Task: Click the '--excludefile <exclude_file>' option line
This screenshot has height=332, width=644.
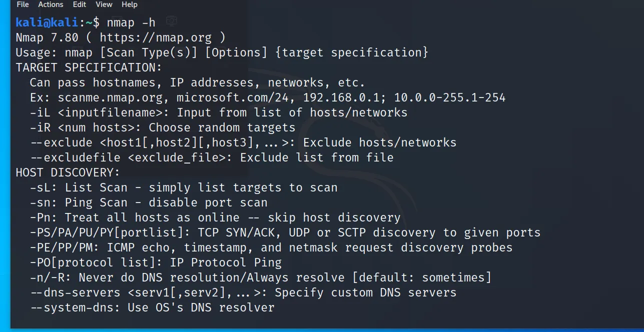Action: click(x=211, y=157)
